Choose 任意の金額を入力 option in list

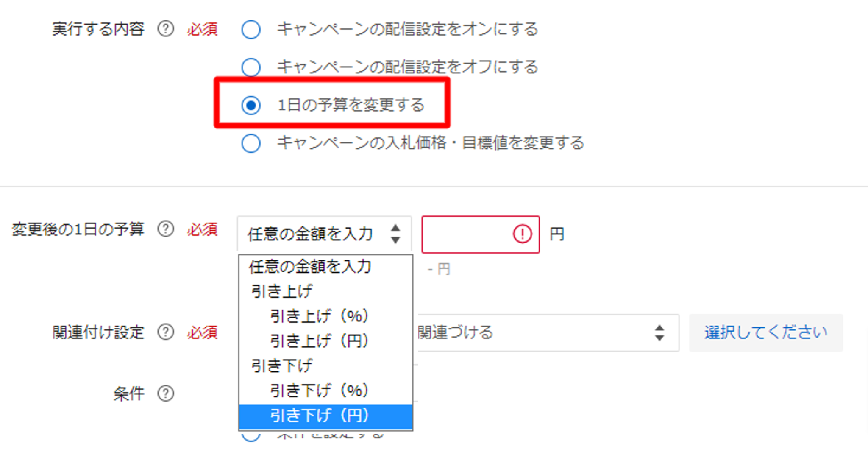click(x=325, y=267)
